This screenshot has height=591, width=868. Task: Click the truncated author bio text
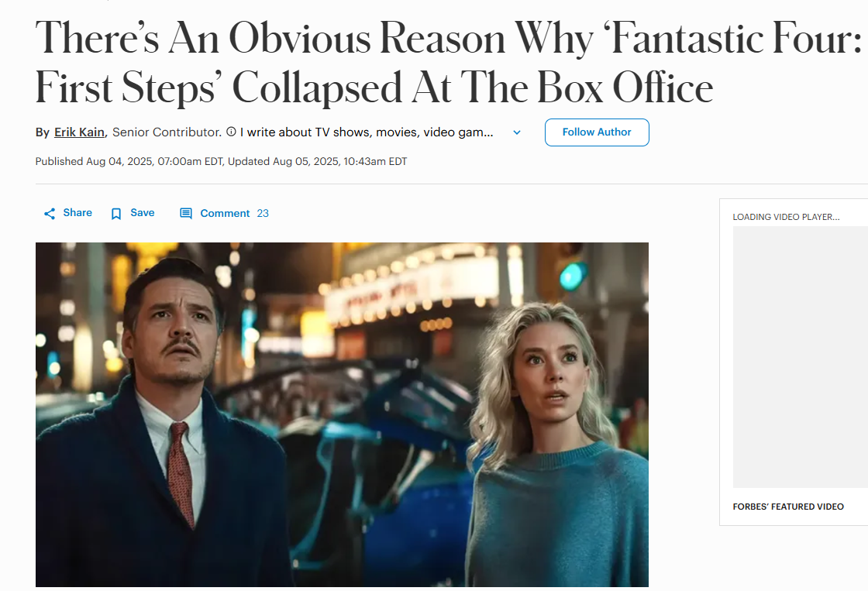pos(367,132)
